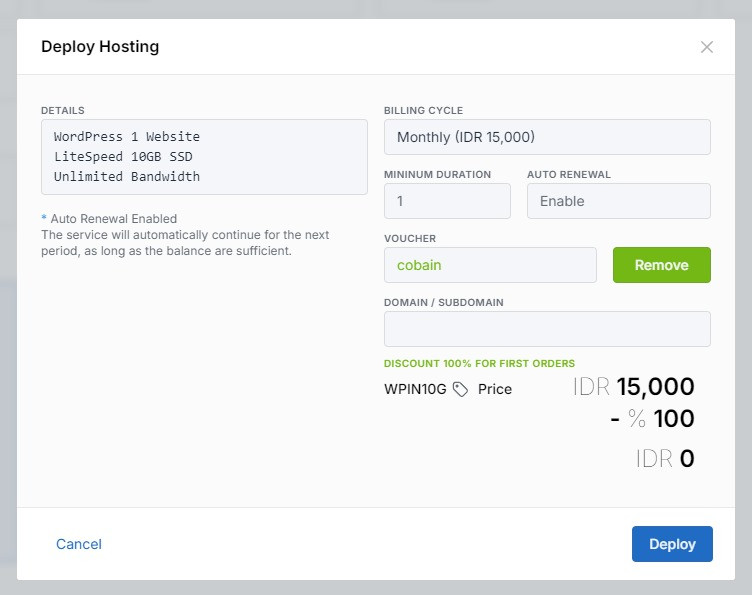Click the Cancel link

point(79,544)
